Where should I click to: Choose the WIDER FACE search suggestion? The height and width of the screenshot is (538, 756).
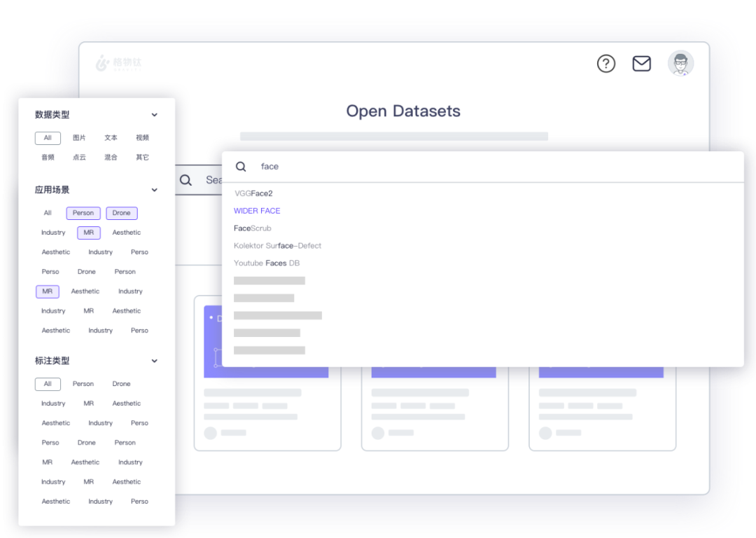point(257,211)
